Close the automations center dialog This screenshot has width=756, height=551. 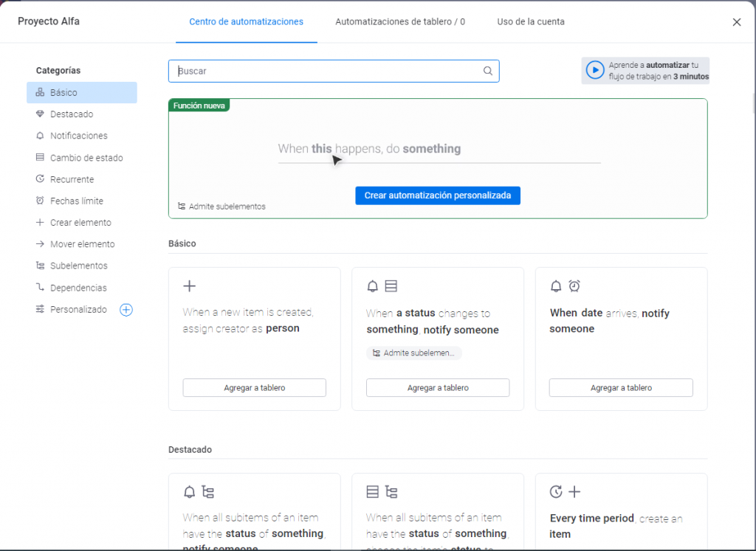pos(736,22)
